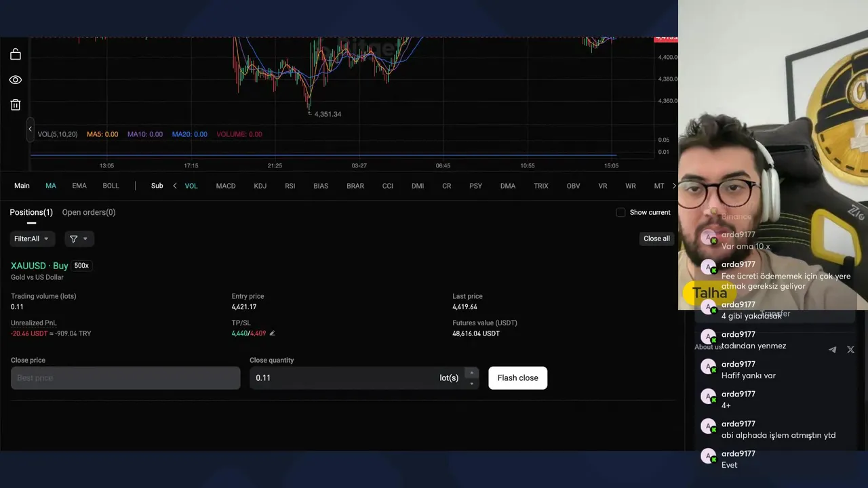Screen dimensions: 868x488
Task: Click the chat message 'tadından yenmez'
Action: point(754,346)
